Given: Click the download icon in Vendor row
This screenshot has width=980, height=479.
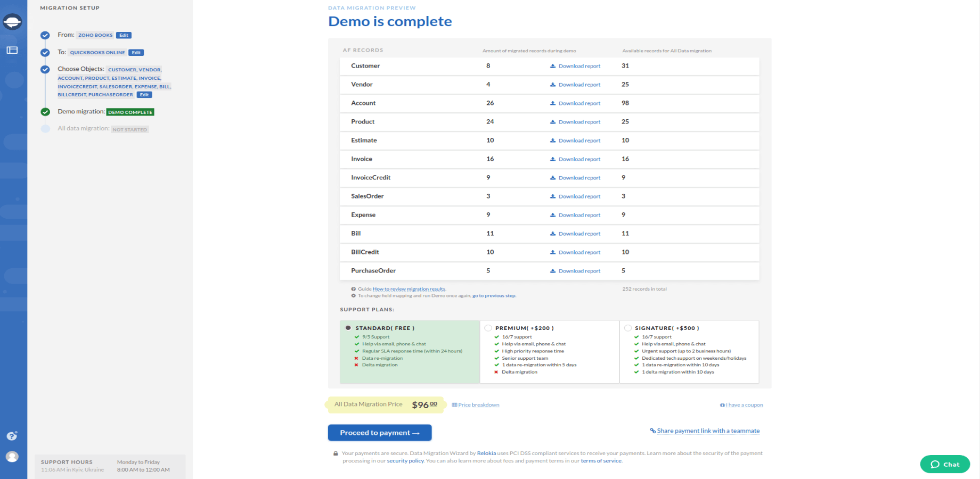Looking at the screenshot, I should click(553, 85).
